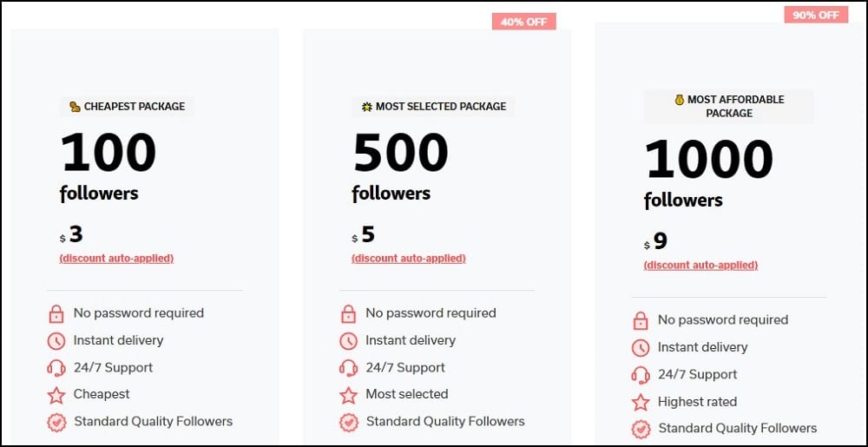Open discount auto-applied link under $5
Screen dimensions: 868x447
409,259
